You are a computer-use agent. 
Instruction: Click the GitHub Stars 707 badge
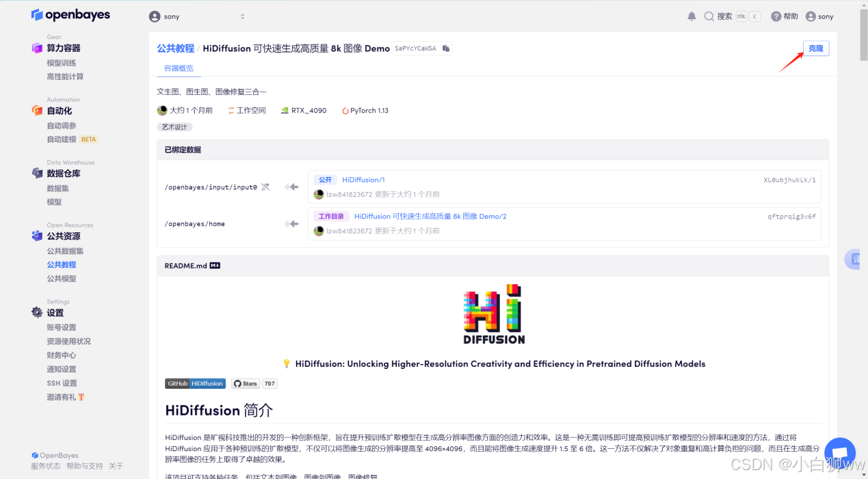coord(254,383)
